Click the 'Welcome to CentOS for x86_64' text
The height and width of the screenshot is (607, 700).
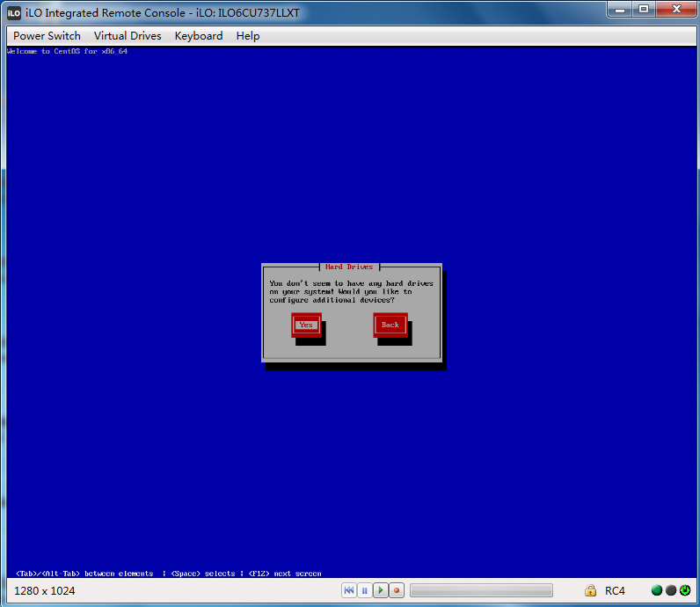click(x=68, y=51)
